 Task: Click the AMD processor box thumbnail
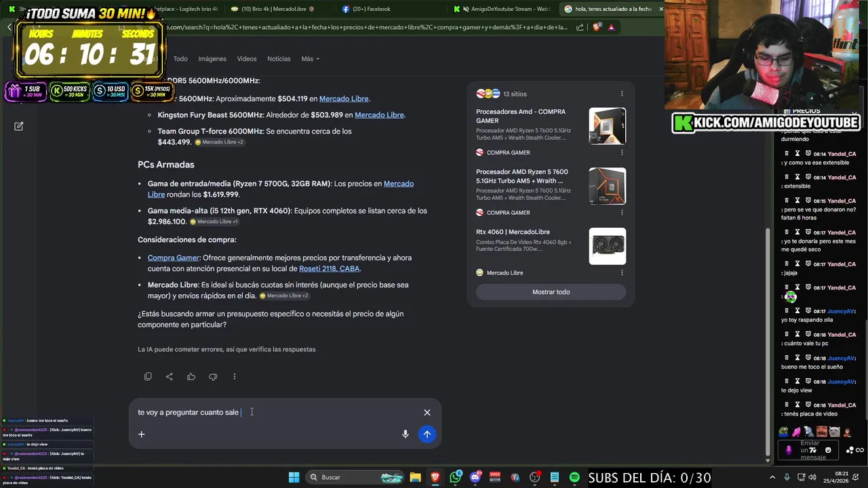coord(608,126)
